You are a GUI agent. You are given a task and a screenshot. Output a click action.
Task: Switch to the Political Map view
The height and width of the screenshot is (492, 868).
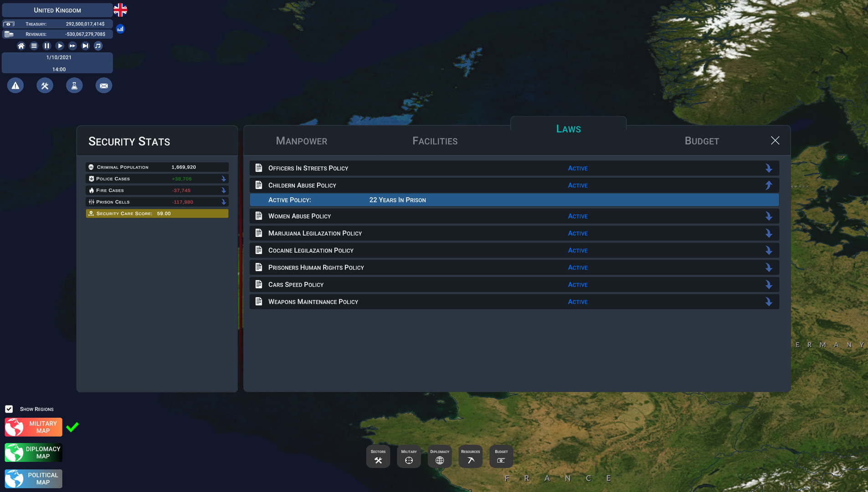[x=33, y=478]
